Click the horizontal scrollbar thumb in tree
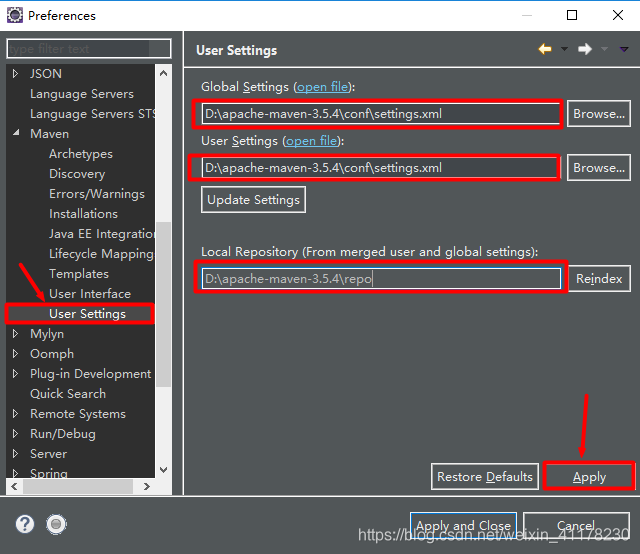 [x=78, y=486]
